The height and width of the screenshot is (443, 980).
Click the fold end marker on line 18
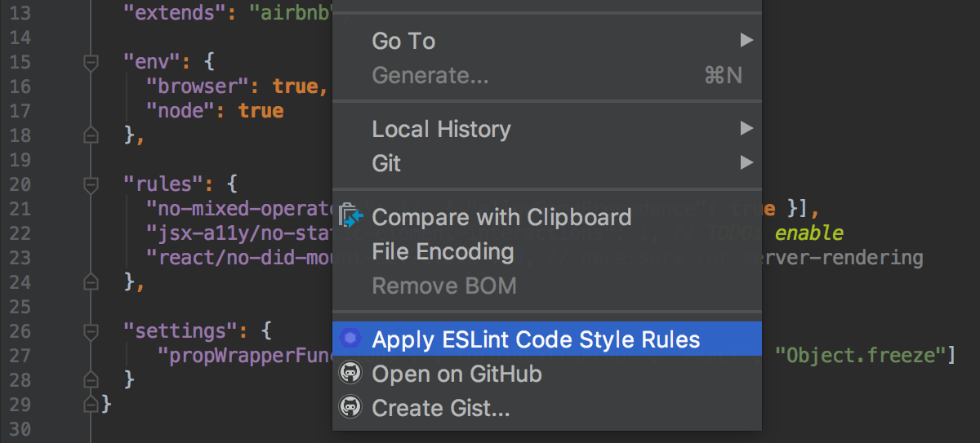point(91,135)
